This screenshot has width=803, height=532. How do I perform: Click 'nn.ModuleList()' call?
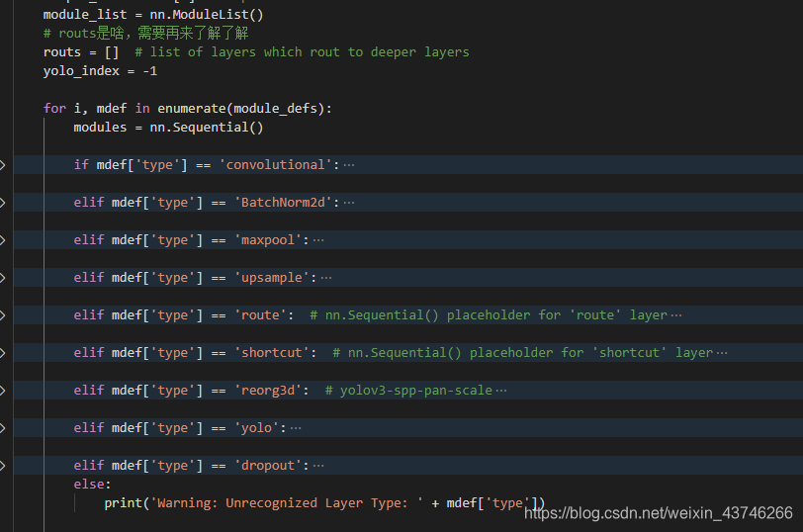pos(207,15)
